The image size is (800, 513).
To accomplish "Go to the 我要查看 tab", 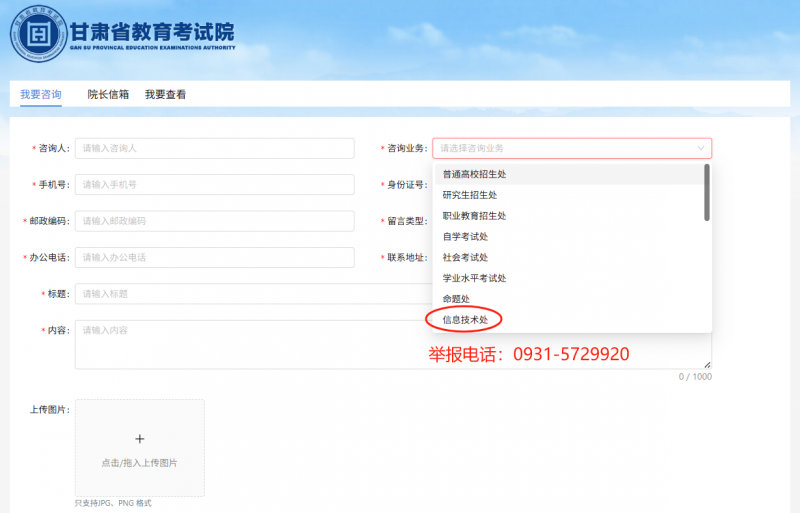I will 165,94.
